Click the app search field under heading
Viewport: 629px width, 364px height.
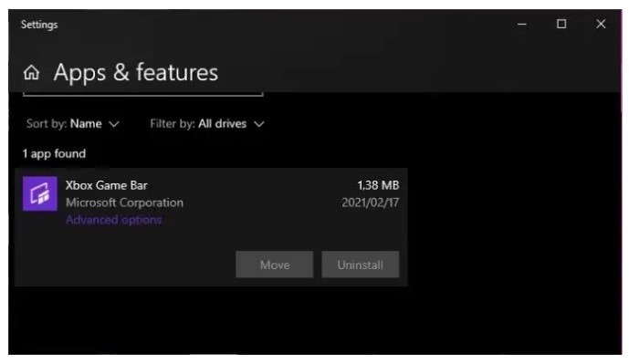point(143,94)
